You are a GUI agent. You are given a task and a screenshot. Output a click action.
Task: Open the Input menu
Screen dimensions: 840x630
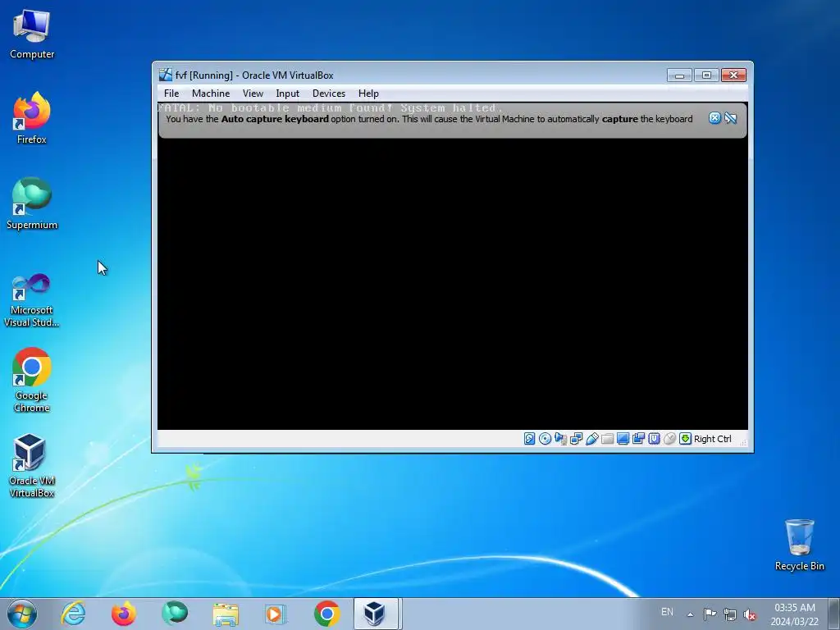coord(288,94)
